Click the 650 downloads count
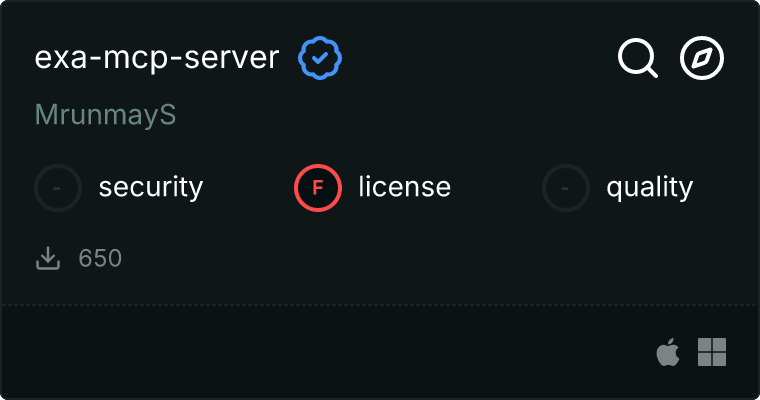The width and height of the screenshot is (760, 400). pyautogui.click(x=100, y=259)
